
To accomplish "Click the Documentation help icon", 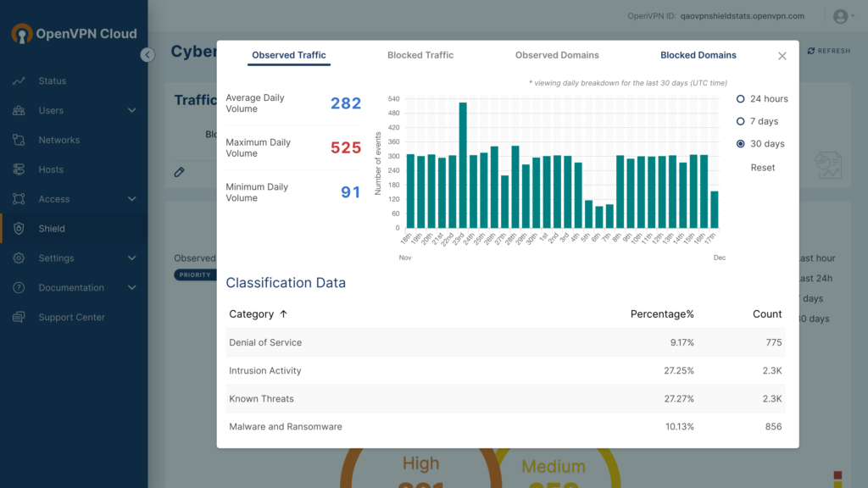I will tap(19, 288).
